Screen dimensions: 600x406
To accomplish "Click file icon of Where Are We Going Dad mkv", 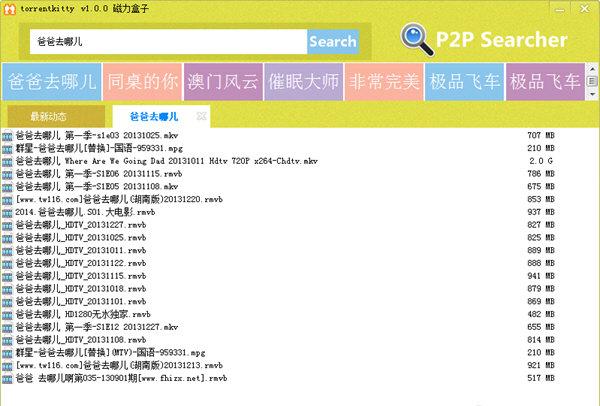I will (x=8, y=160).
